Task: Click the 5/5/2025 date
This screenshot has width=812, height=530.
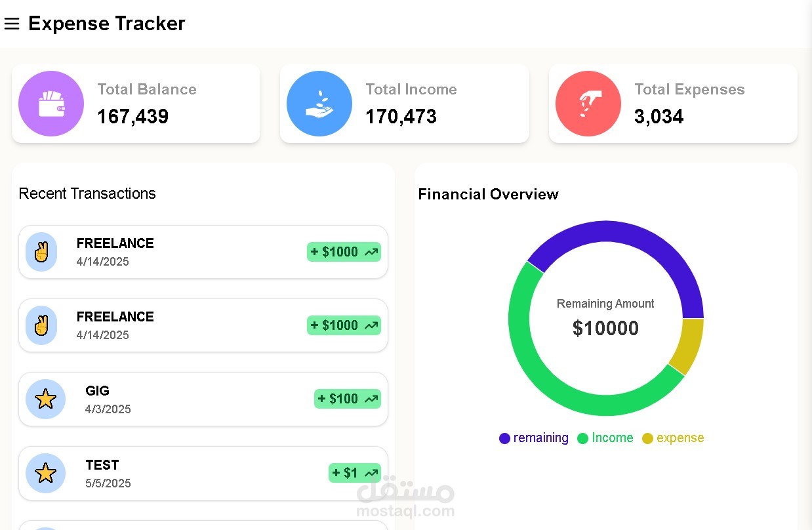Action: tap(108, 483)
